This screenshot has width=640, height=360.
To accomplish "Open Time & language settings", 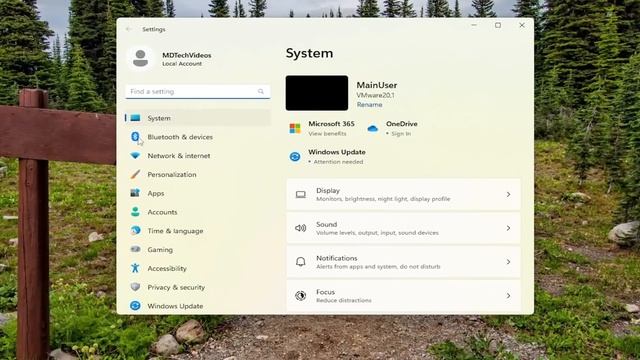I will tap(198, 231).
